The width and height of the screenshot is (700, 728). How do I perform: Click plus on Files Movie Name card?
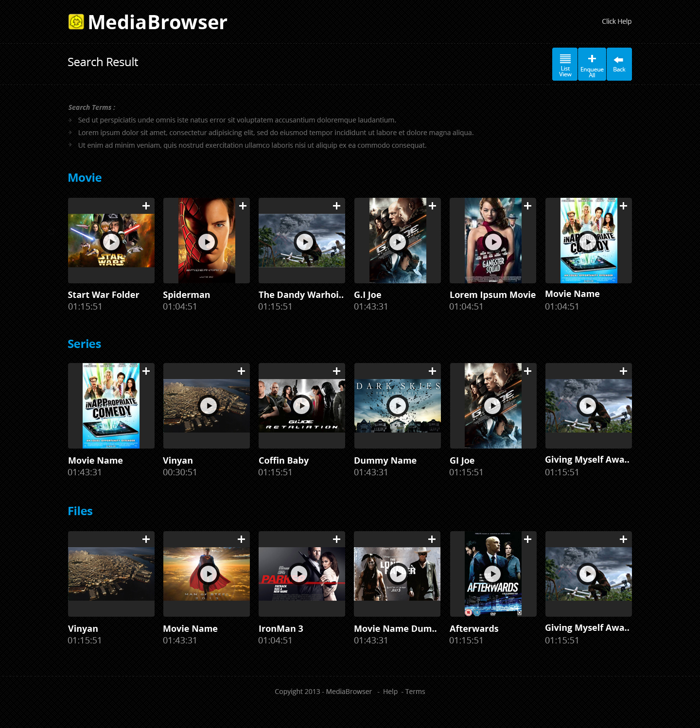[x=241, y=539]
